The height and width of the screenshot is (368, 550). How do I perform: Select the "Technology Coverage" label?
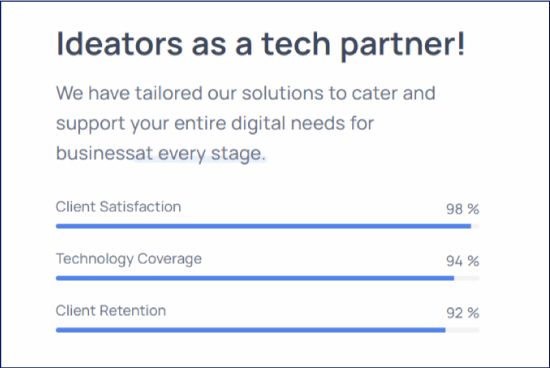point(129,260)
